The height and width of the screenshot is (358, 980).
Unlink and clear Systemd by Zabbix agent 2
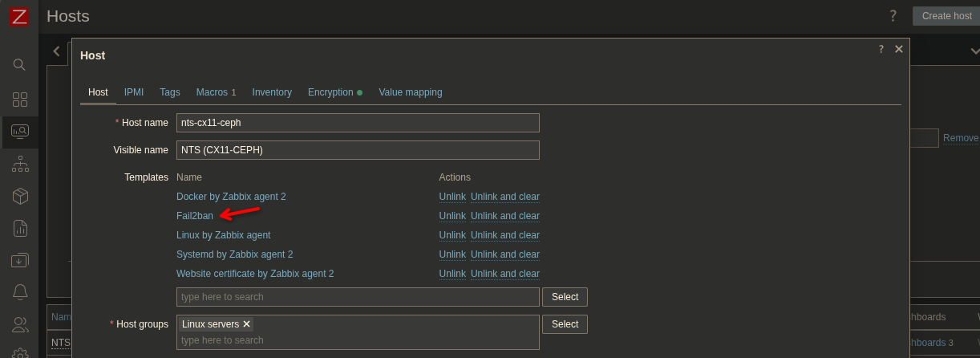click(x=505, y=254)
